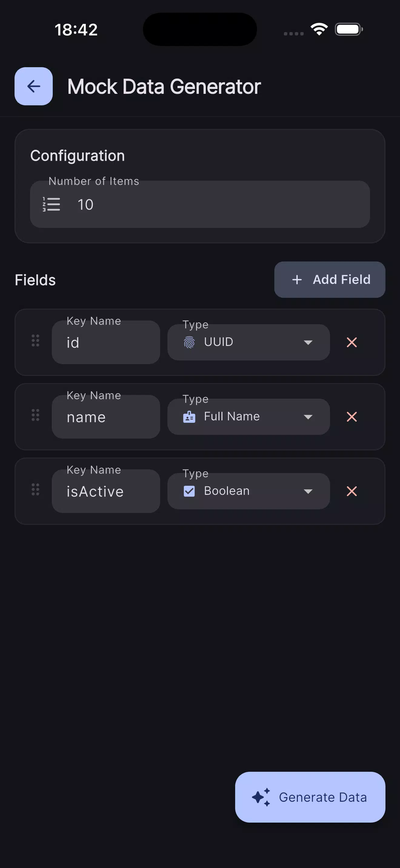Edit the isActive key name field
The image size is (400, 868).
click(106, 491)
